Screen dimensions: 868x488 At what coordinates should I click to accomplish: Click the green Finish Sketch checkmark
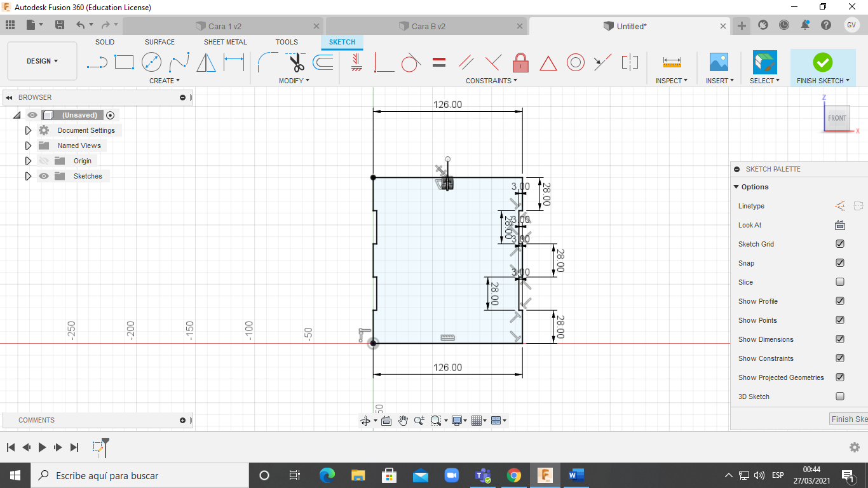point(822,62)
